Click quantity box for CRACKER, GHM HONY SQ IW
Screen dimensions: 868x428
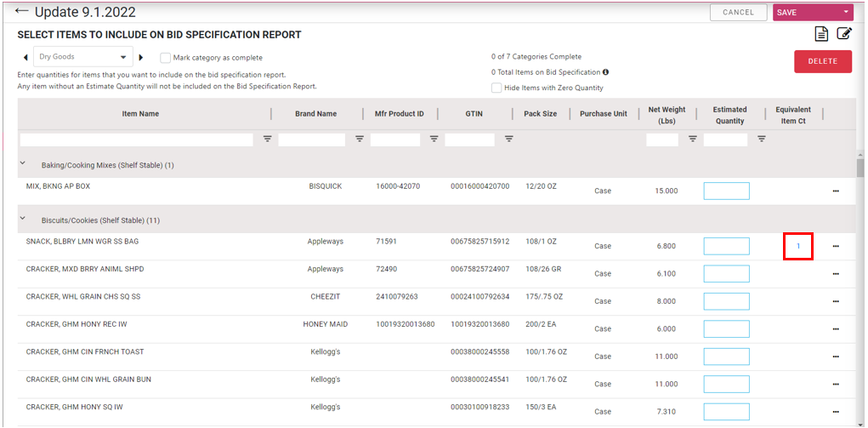[x=726, y=411]
